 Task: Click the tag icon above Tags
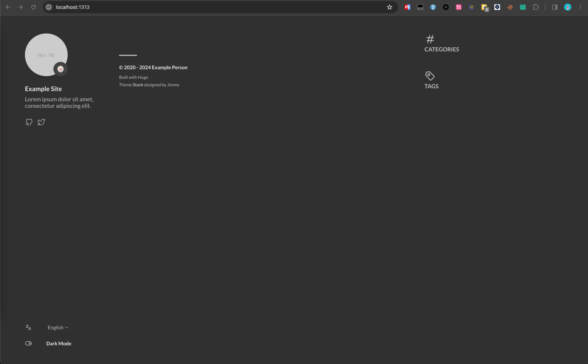pyautogui.click(x=430, y=76)
